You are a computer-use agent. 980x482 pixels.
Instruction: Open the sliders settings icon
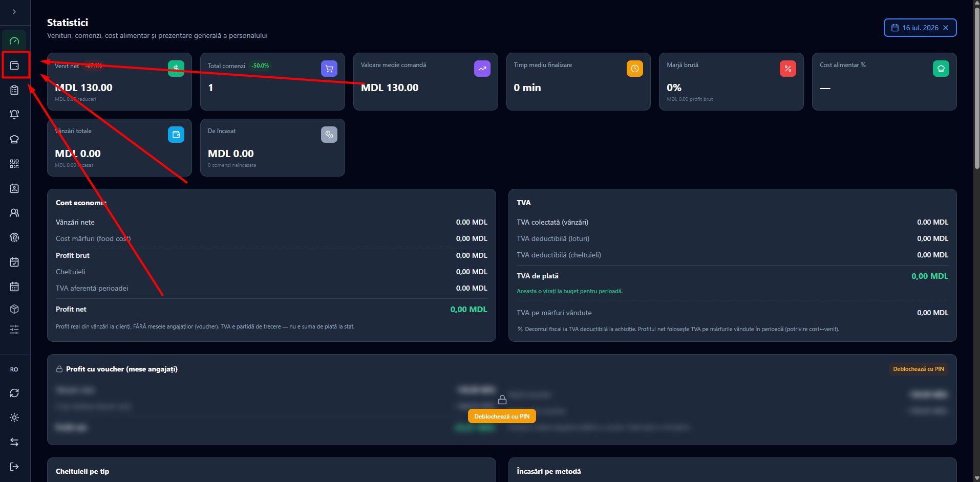pyautogui.click(x=14, y=330)
